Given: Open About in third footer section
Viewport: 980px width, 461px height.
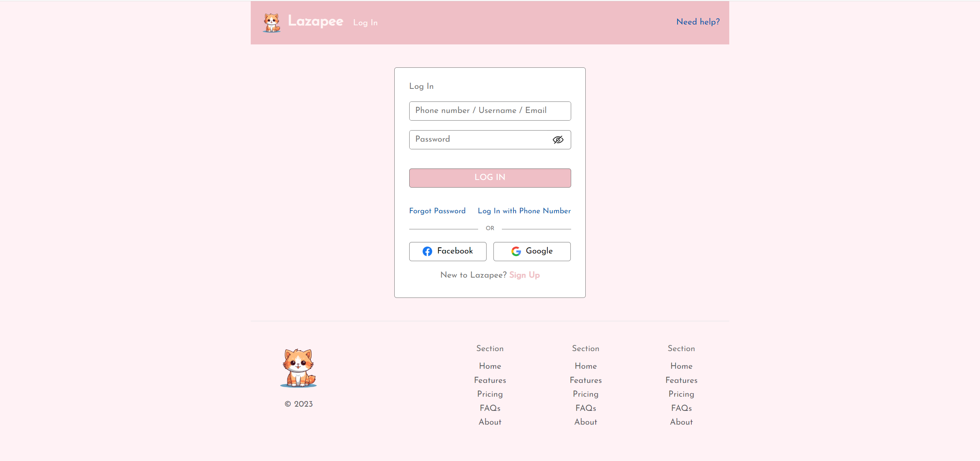Looking at the screenshot, I should (x=681, y=422).
